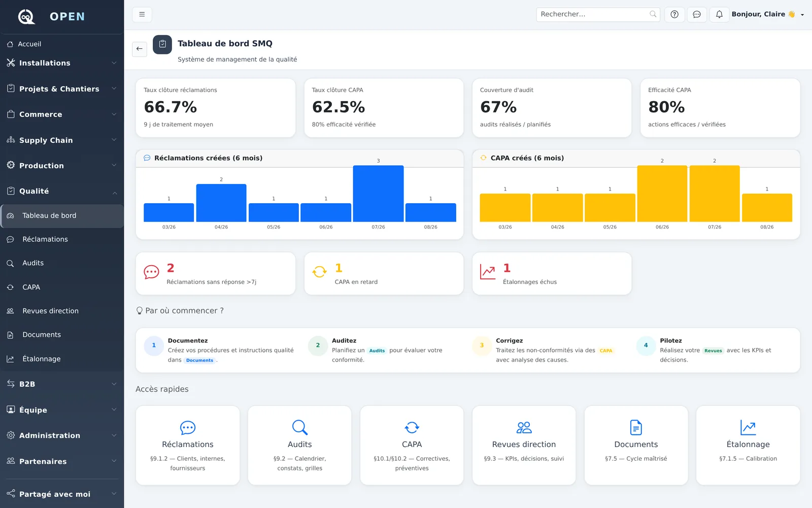Open Documents in the Qualité submenu
812x508 pixels.
[x=62, y=335]
